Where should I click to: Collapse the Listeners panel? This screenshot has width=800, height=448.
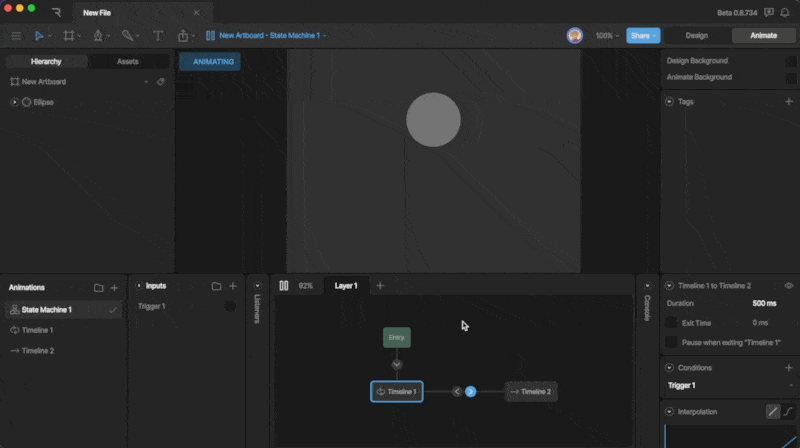click(x=257, y=286)
